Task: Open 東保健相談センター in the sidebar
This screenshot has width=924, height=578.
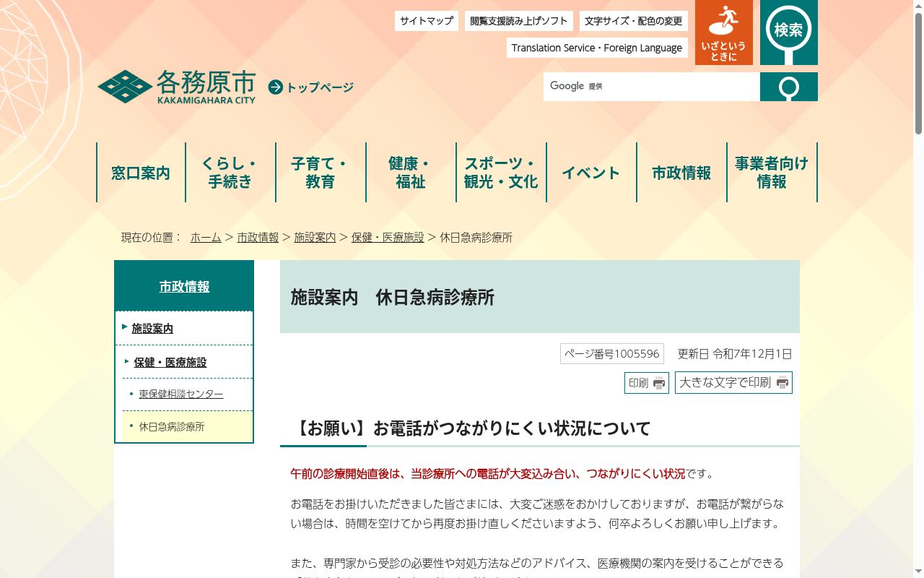Action: click(181, 394)
